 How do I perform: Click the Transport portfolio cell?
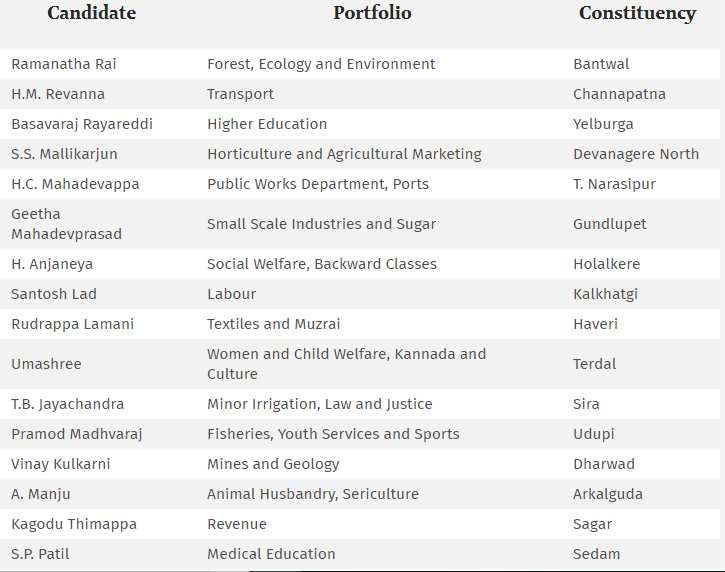click(x=240, y=94)
